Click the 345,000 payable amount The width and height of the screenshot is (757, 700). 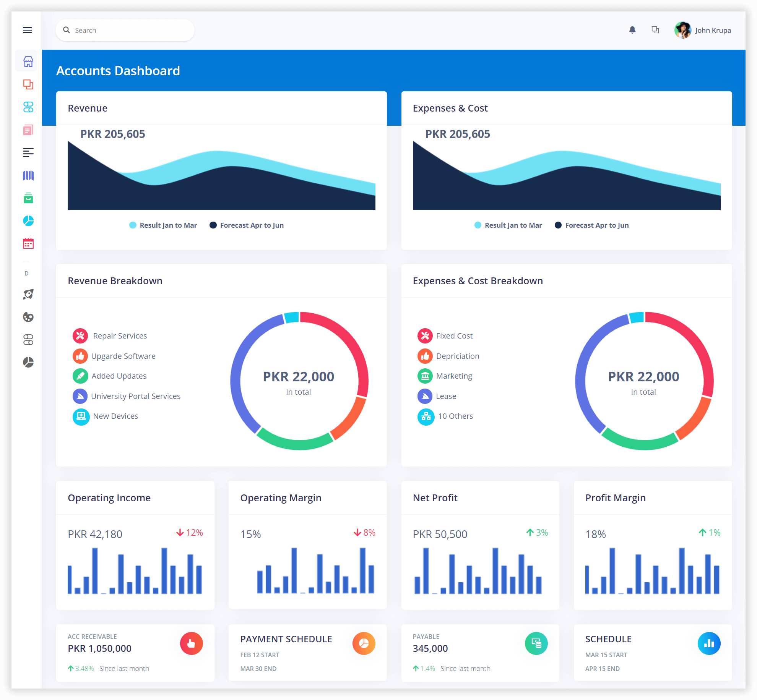click(430, 648)
